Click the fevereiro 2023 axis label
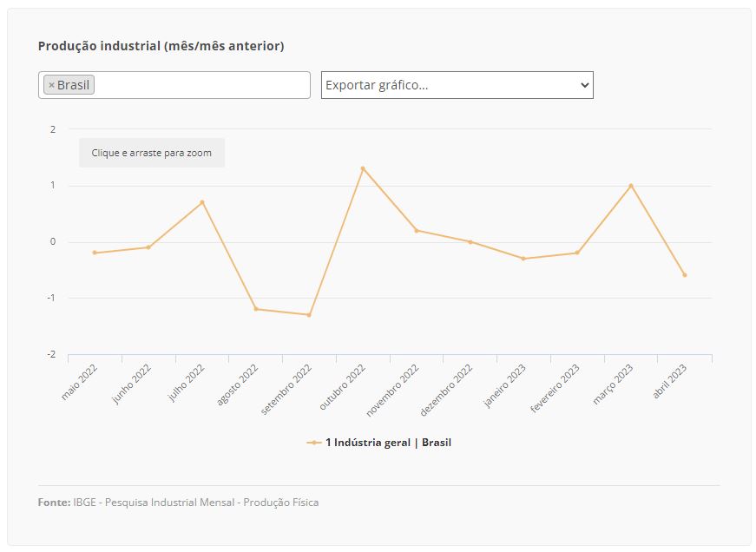This screenshot has width=756, height=552. point(555,389)
